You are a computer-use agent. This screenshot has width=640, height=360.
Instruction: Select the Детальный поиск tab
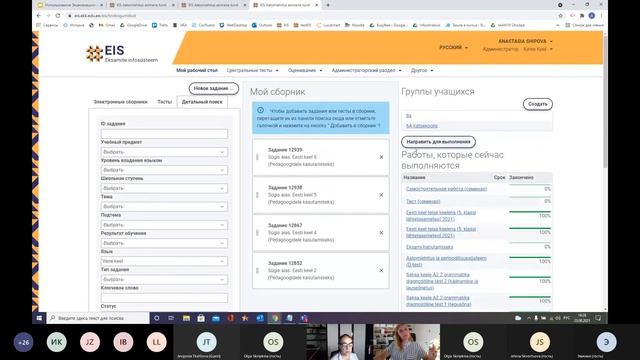(202, 102)
